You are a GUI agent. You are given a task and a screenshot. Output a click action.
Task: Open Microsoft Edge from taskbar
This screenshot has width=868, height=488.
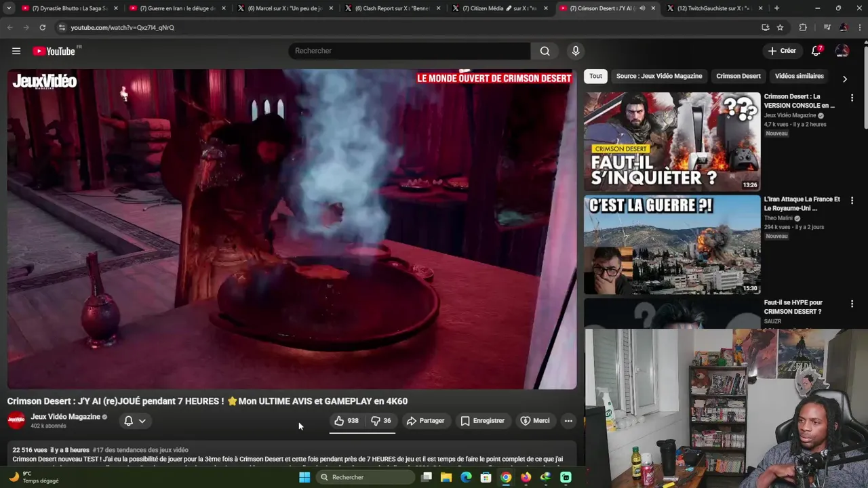coord(466,477)
